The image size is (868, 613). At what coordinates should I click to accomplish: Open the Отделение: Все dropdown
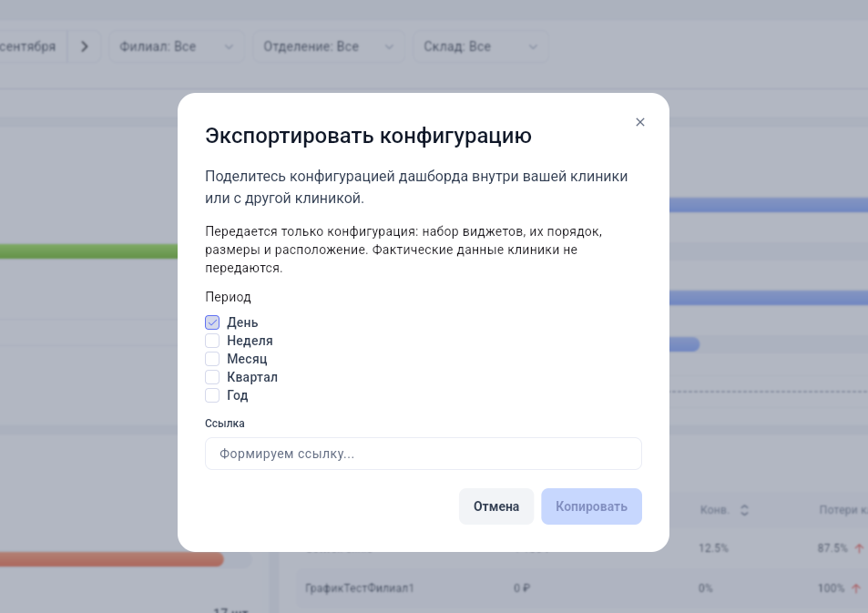point(328,46)
